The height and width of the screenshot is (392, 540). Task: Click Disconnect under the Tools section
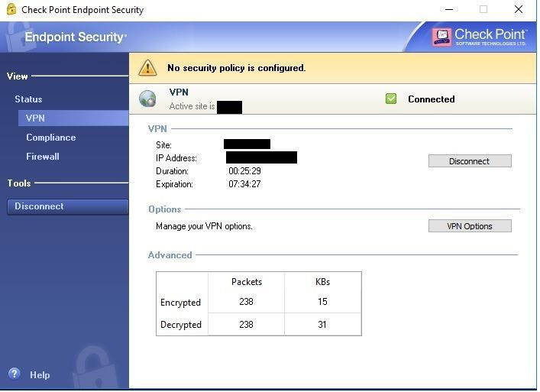(67, 206)
